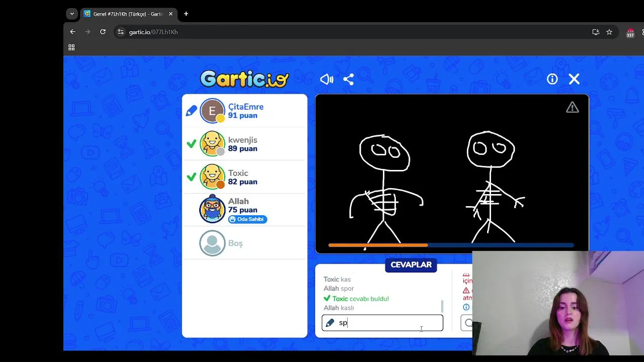Image resolution: width=644 pixels, height=362 pixels.
Task: Open the browser extension icon showing 337
Action: (x=630, y=33)
